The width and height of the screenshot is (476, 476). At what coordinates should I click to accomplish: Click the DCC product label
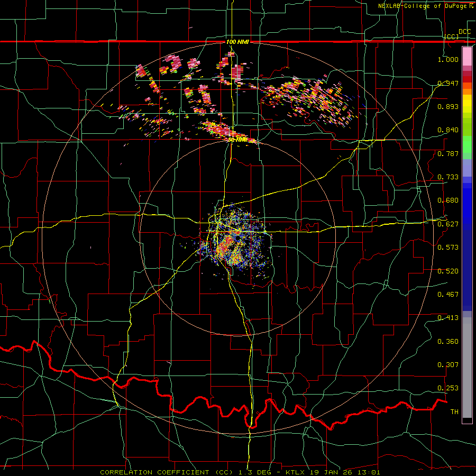click(464, 32)
